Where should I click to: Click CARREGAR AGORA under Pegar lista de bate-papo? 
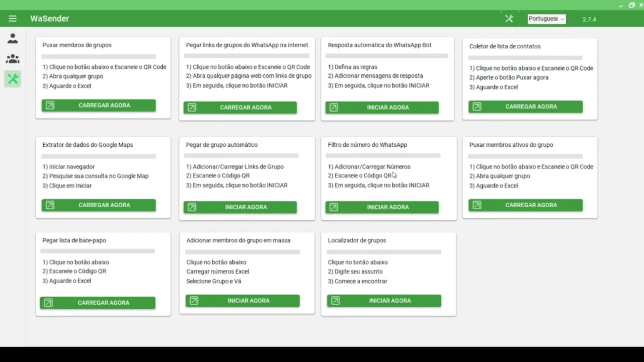[98, 303]
